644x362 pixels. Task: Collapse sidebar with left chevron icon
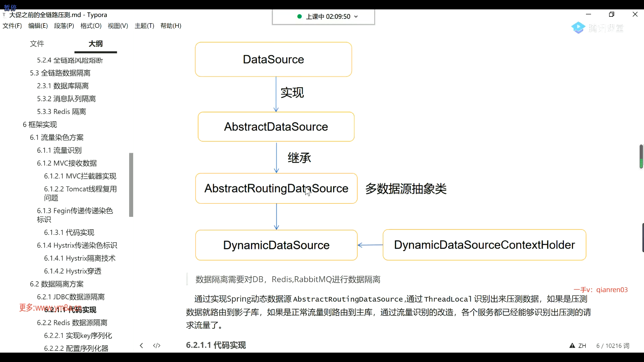(141, 346)
